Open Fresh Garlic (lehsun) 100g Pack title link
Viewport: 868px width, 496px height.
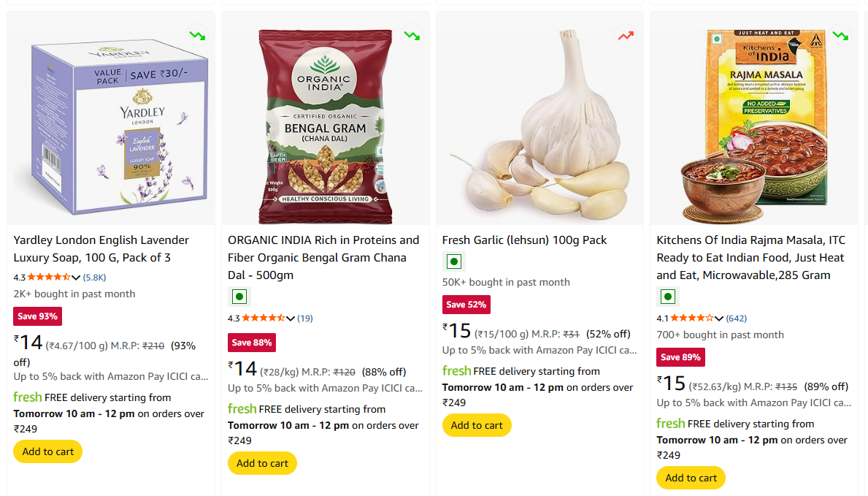coord(524,240)
